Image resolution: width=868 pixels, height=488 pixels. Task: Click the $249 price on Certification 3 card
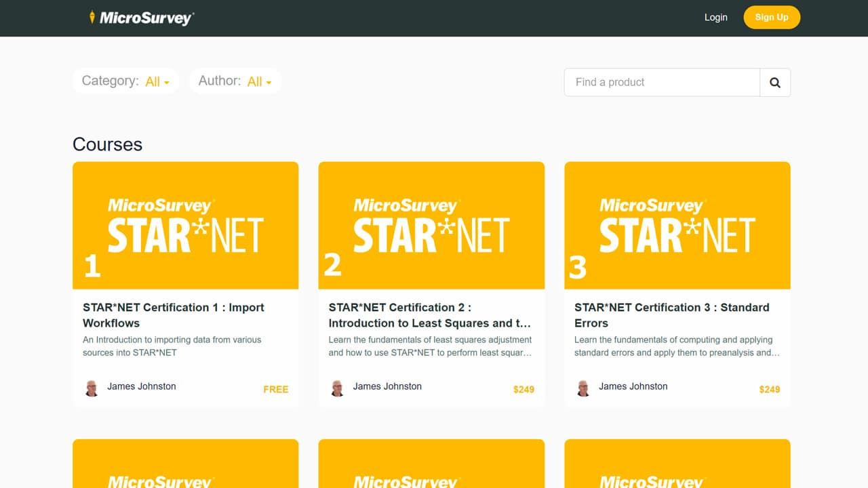[x=769, y=389]
